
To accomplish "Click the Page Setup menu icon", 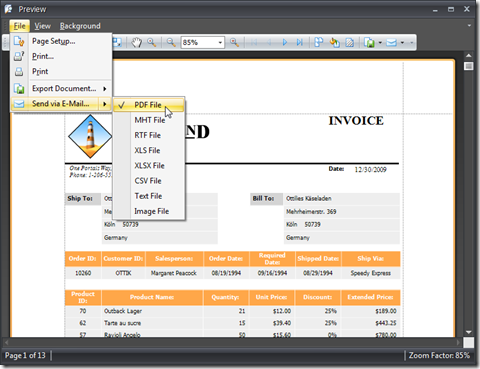I will [x=19, y=41].
